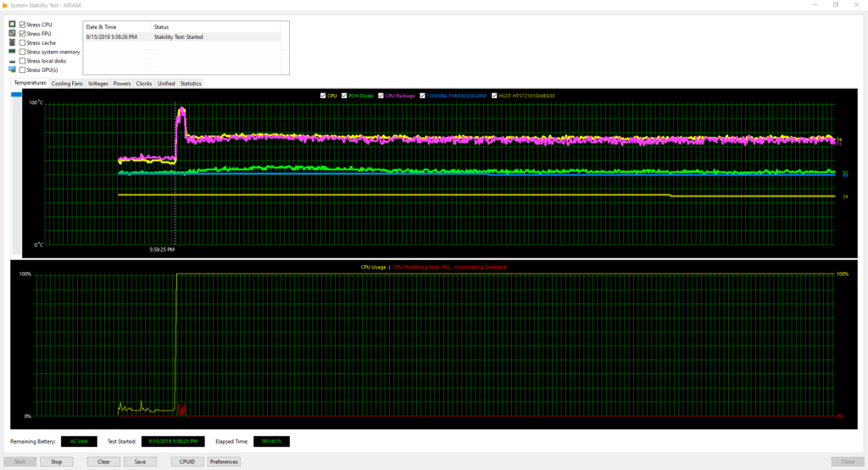
Task: Enable the Stress GPU(s) checkbox
Action: point(23,69)
